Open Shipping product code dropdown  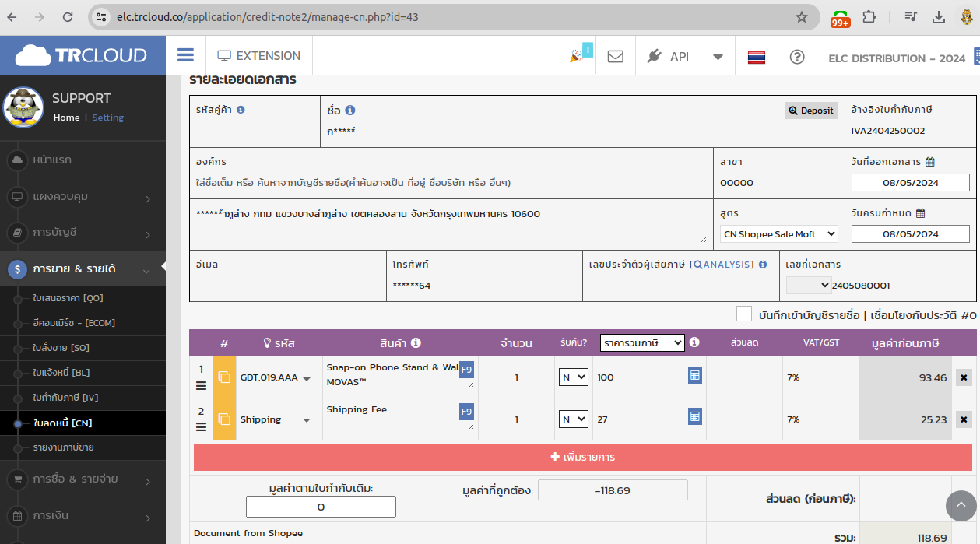(307, 420)
